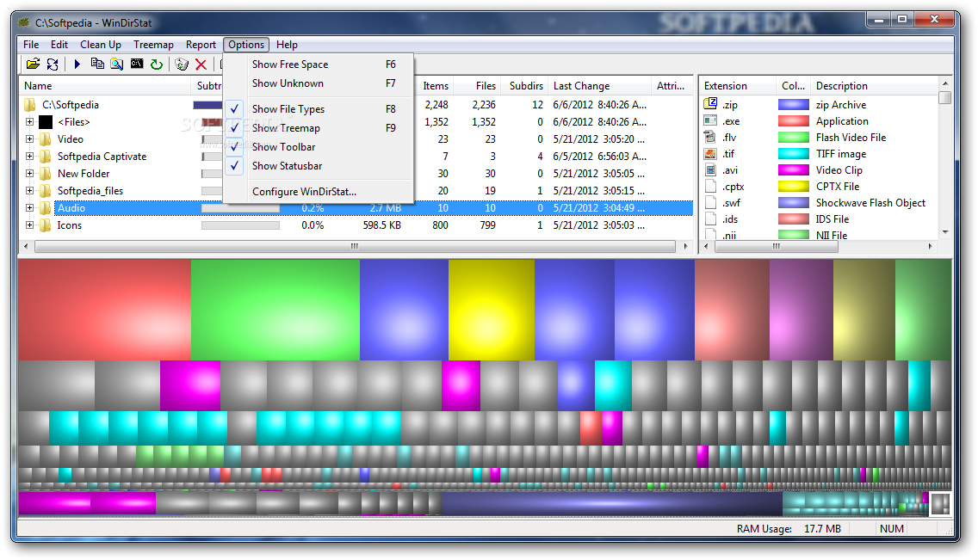Screen dimensions: 978x560
Task: Expand the Icons folder node
Action: coord(29,225)
